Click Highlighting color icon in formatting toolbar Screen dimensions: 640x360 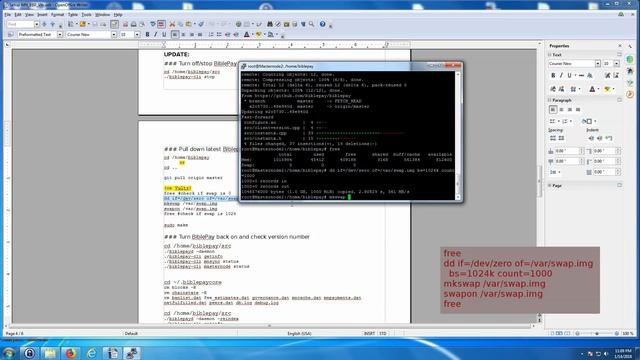[x=258, y=35]
